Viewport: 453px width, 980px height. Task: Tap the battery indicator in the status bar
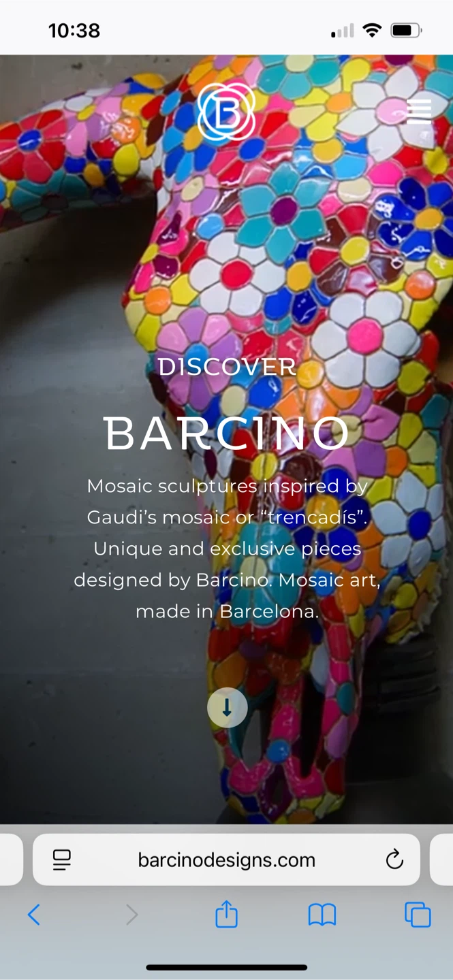pos(406,30)
